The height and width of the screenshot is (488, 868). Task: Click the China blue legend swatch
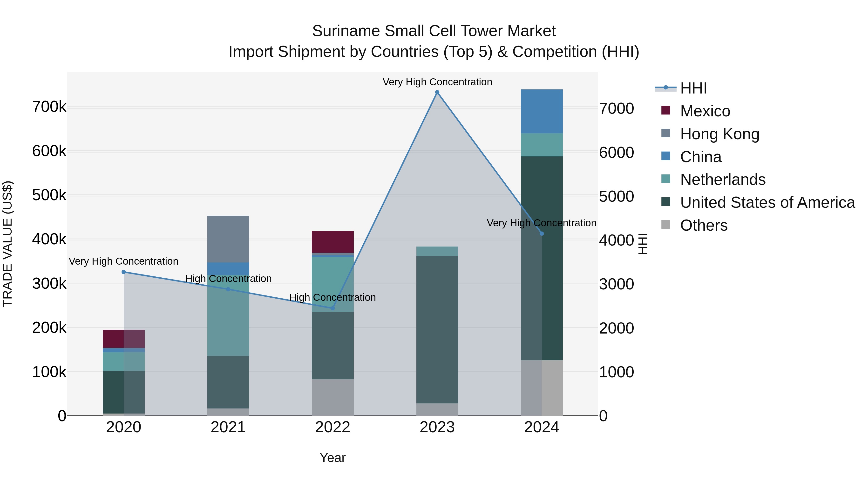coord(665,156)
